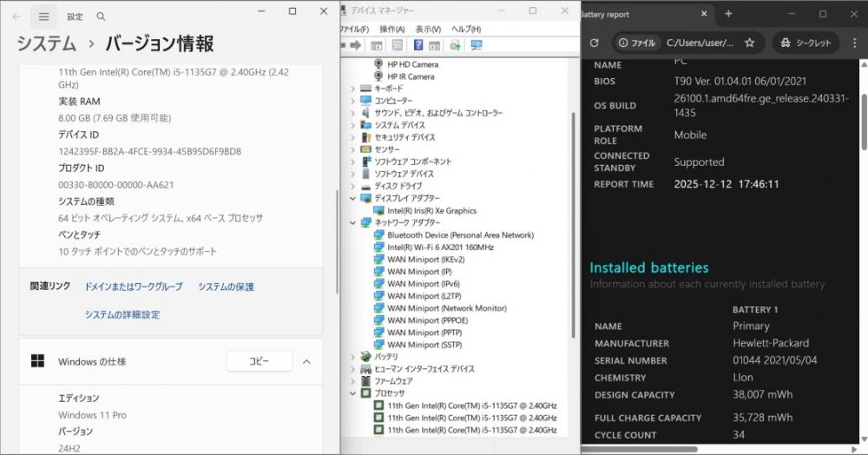Select WAN Miniport (IKEv2) entry
This screenshot has height=455, width=868.
coord(425,259)
